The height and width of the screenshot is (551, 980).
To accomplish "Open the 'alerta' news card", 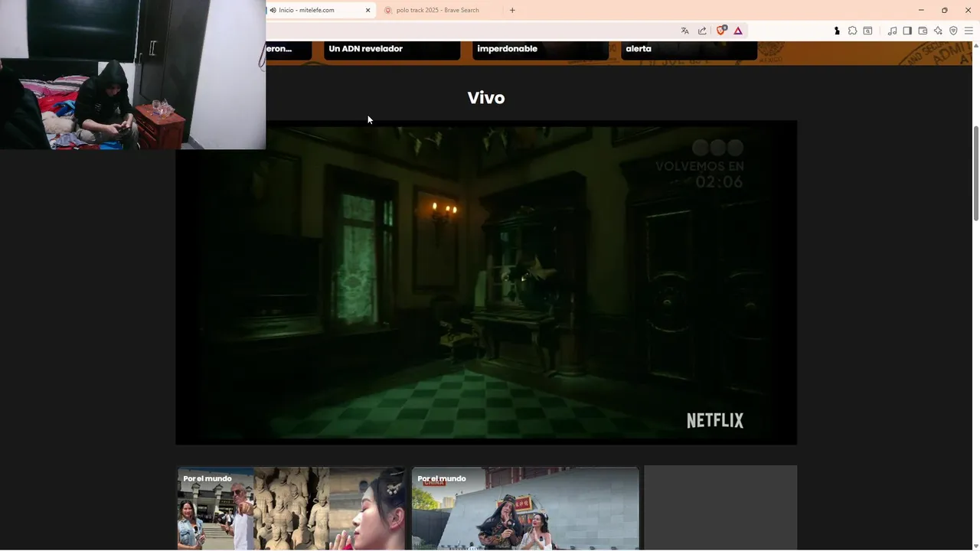I will (689, 50).
